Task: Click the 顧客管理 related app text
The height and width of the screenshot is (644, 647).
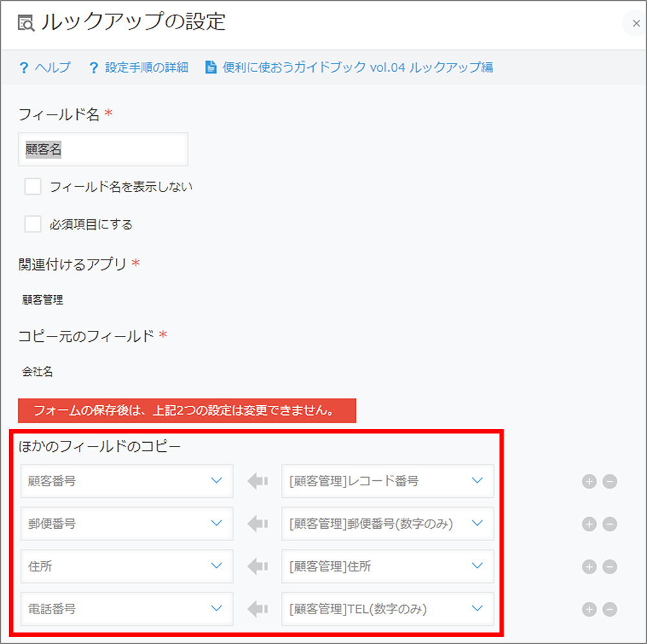Action: click(43, 300)
